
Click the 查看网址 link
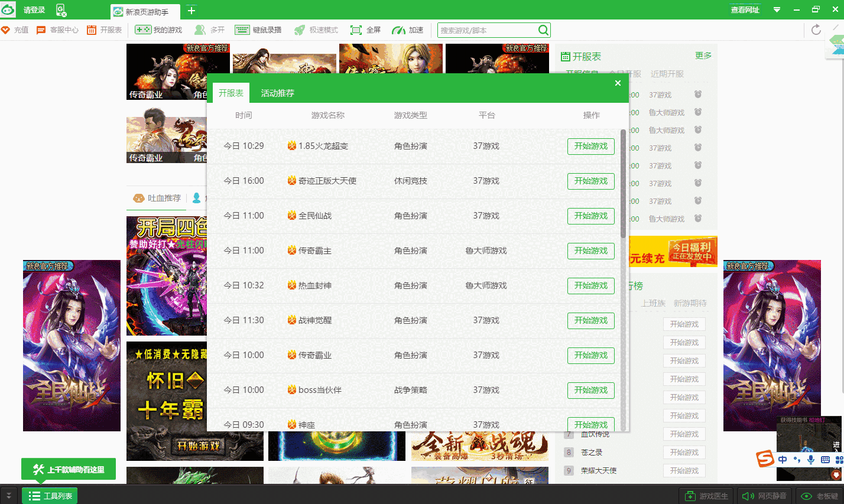pos(745,9)
